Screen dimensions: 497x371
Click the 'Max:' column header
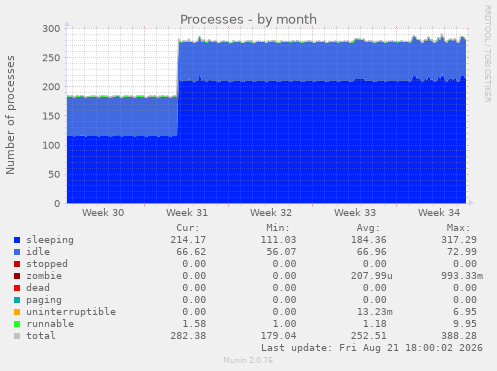coord(459,228)
